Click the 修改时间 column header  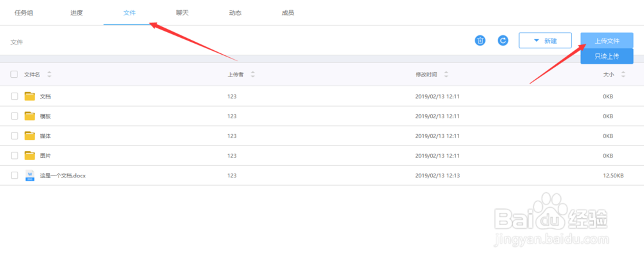[x=426, y=75]
